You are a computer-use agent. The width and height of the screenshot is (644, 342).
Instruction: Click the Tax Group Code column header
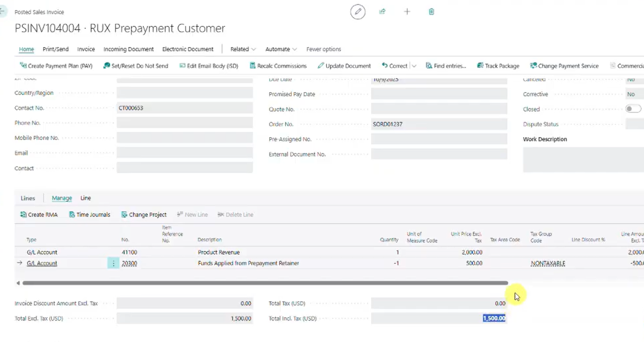[541, 237]
